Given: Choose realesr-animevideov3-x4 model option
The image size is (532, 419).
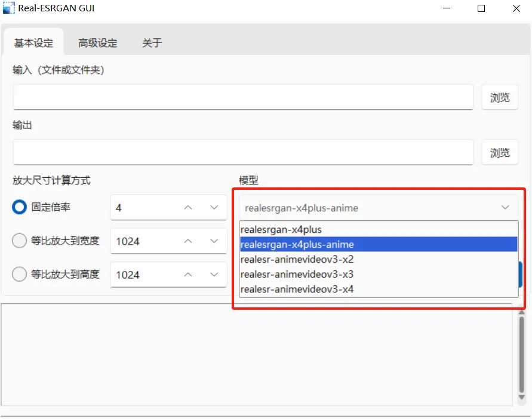Looking at the screenshot, I should pyautogui.click(x=379, y=289).
